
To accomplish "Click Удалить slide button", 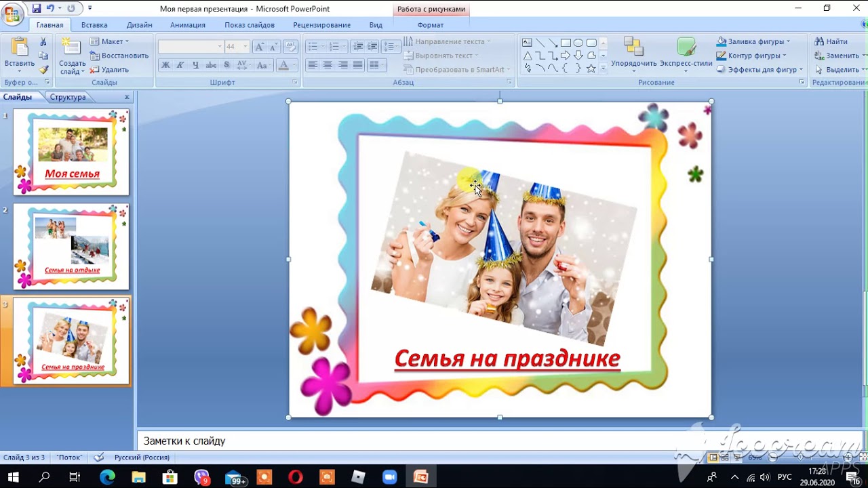I will [x=109, y=69].
